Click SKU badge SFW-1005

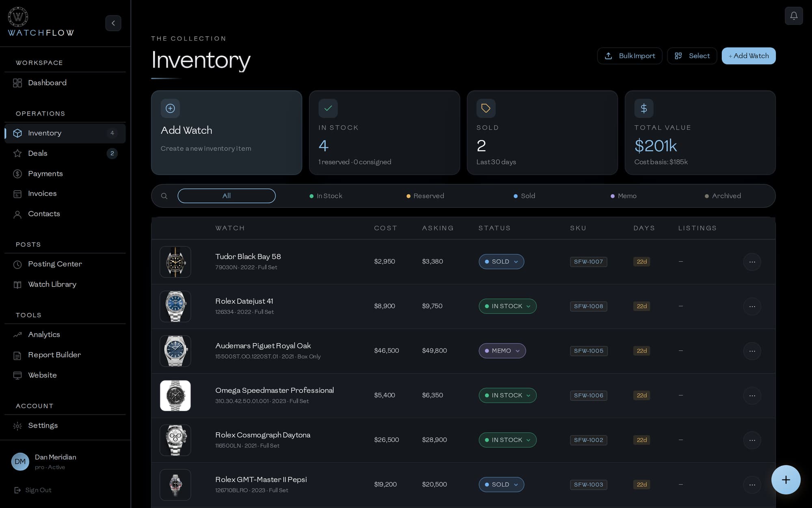pyautogui.click(x=589, y=351)
